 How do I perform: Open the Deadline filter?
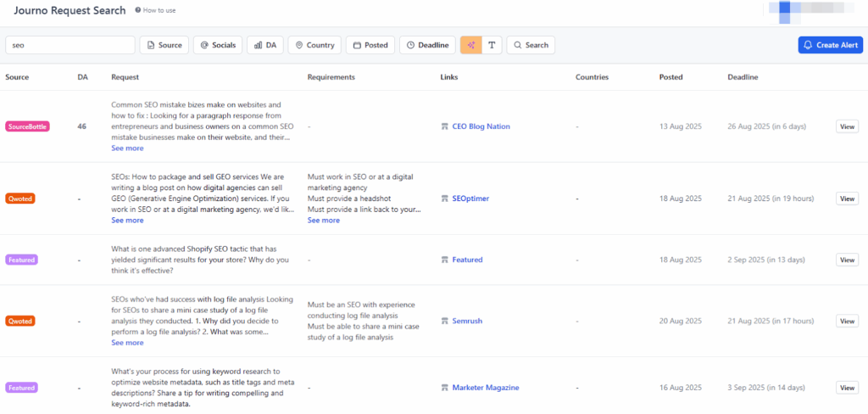pyautogui.click(x=426, y=45)
